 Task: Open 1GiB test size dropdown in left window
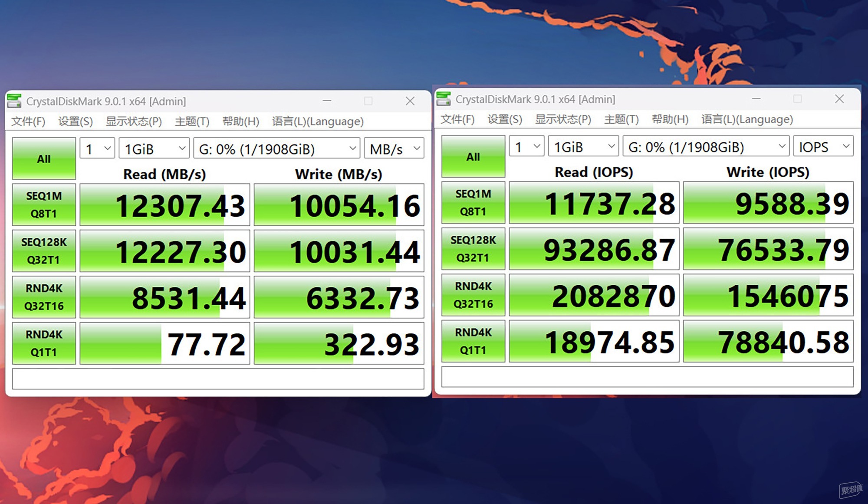click(154, 149)
